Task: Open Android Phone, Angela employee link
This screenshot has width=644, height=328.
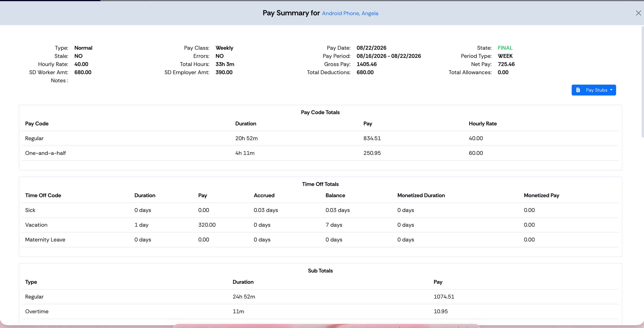Action: pyautogui.click(x=350, y=13)
